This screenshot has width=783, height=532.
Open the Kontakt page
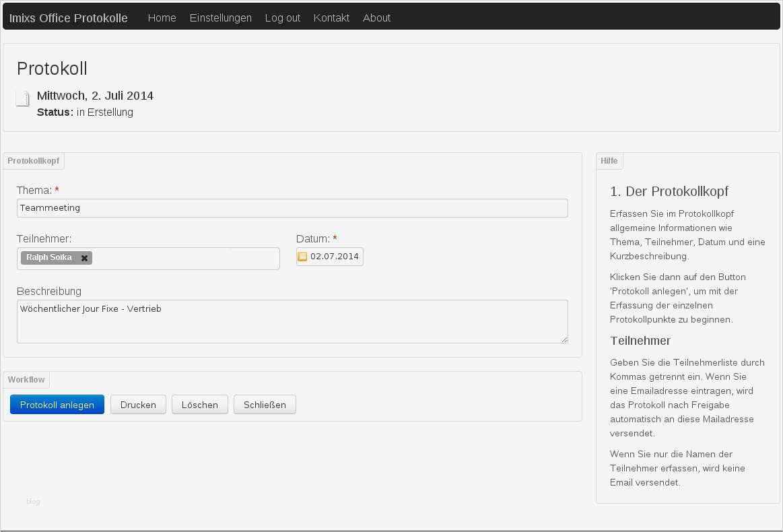click(331, 18)
